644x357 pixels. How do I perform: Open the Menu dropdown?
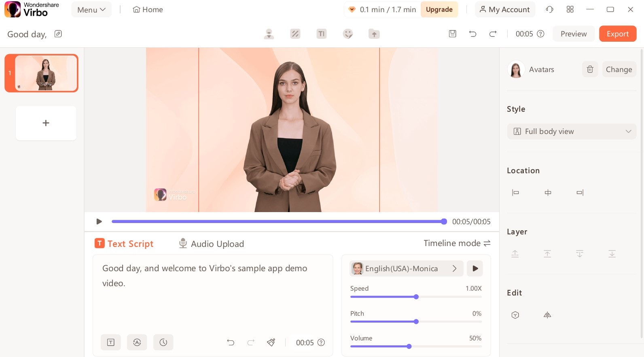[x=91, y=10]
